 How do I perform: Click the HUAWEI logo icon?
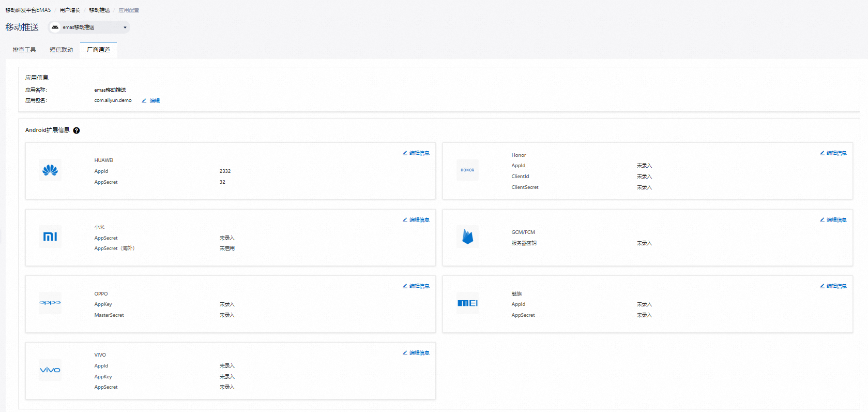50,170
